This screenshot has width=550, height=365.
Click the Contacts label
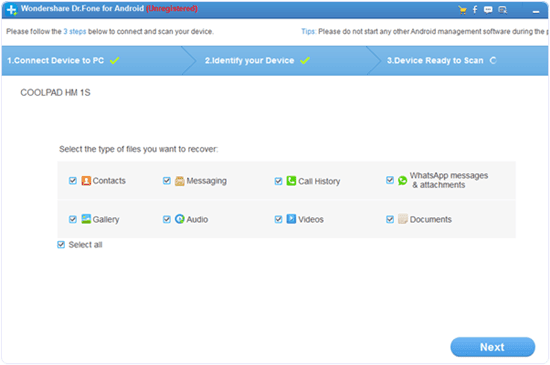109,181
